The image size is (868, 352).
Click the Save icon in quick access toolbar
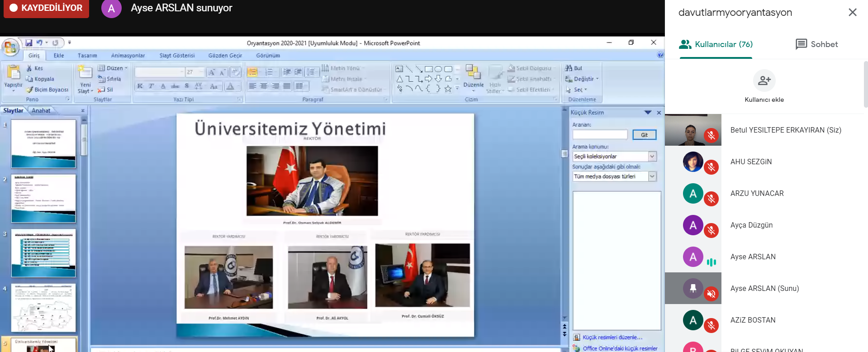(x=29, y=43)
